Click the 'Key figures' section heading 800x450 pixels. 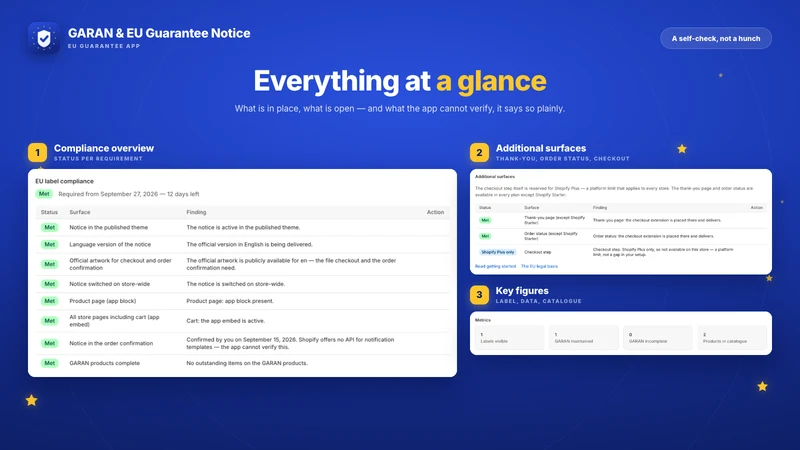point(522,291)
